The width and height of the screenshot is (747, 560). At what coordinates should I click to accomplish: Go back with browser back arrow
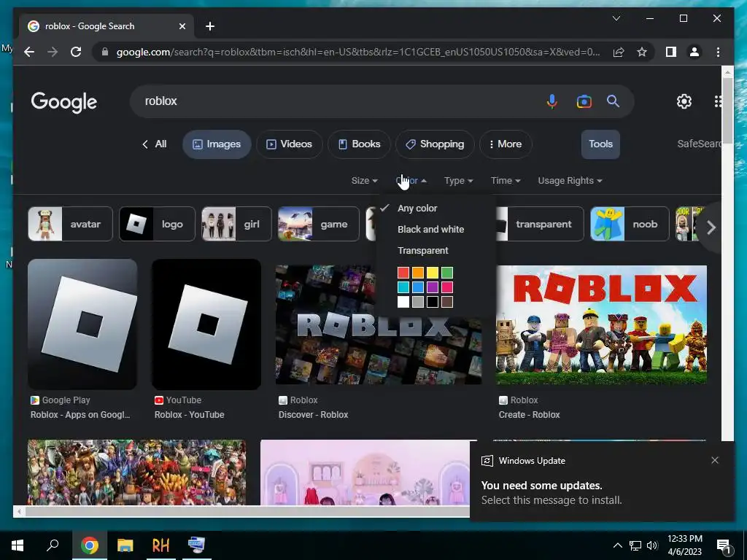tap(29, 52)
